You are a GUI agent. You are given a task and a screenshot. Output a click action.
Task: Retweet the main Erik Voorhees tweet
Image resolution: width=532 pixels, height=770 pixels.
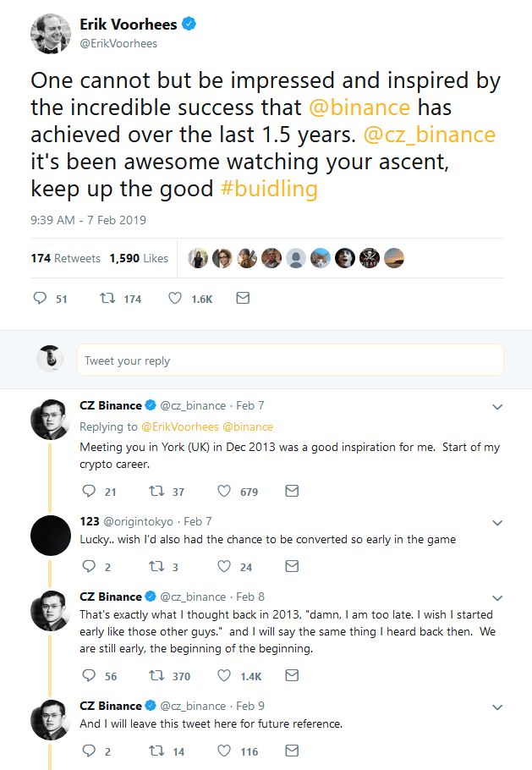point(107,299)
